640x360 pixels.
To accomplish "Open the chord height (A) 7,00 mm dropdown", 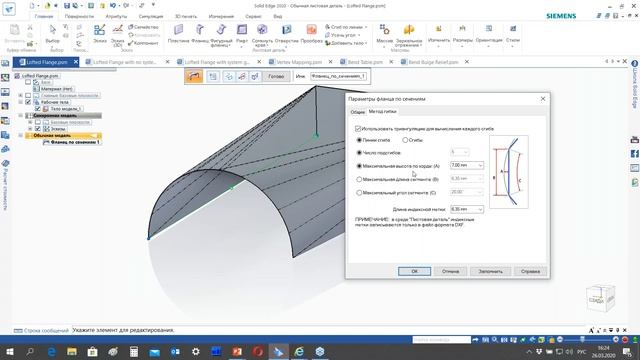I will point(480,165).
